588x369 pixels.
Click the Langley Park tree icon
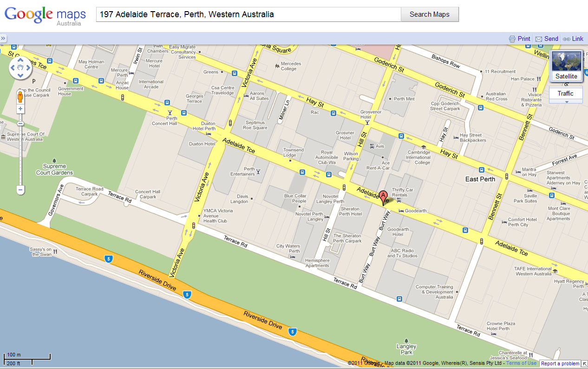pos(406,341)
